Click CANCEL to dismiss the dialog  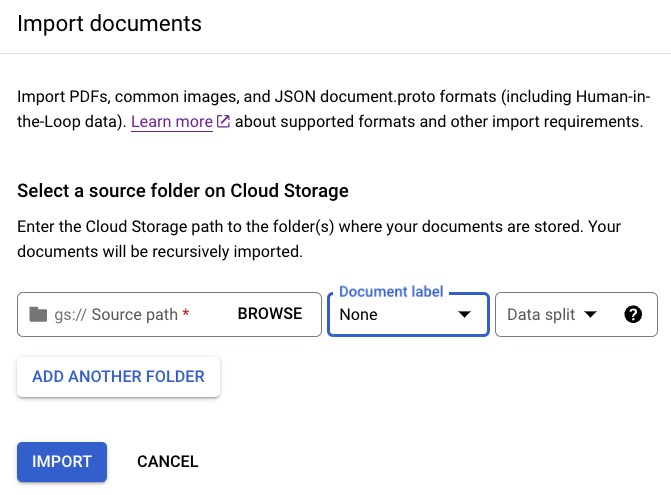click(x=167, y=462)
